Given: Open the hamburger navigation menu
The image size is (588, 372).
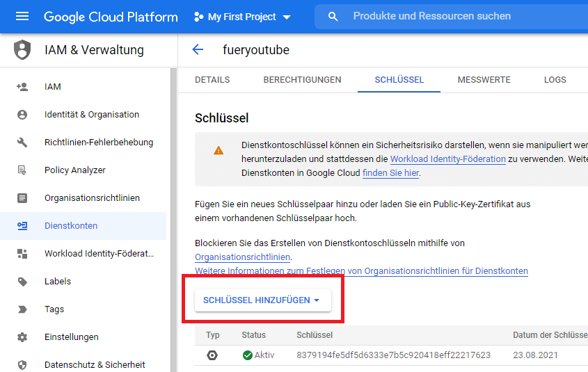Looking at the screenshot, I should tap(22, 17).
